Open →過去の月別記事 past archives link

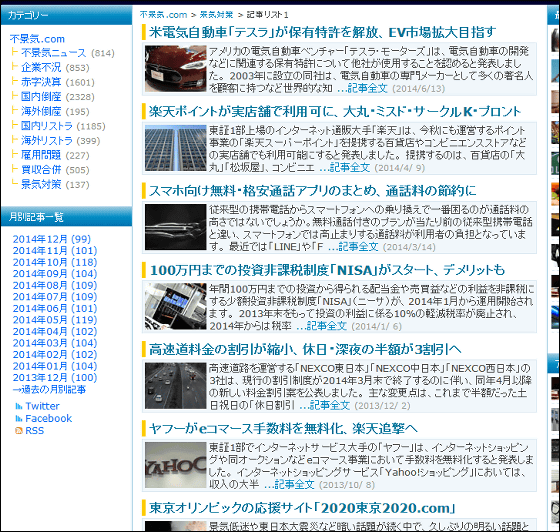coord(49,389)
